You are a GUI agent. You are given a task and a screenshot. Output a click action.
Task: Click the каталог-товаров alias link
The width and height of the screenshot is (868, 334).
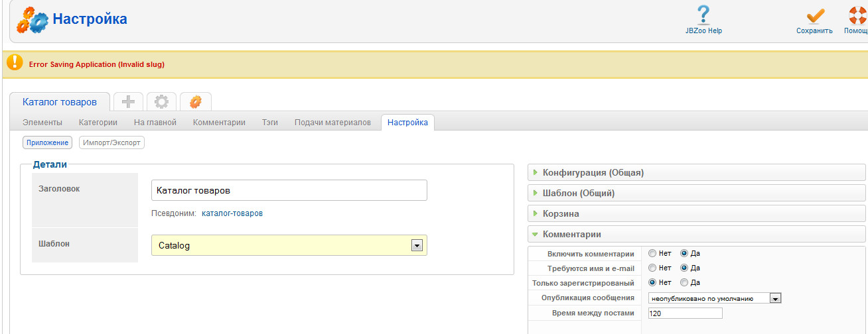pyautogui.click(x=232, y=213)
